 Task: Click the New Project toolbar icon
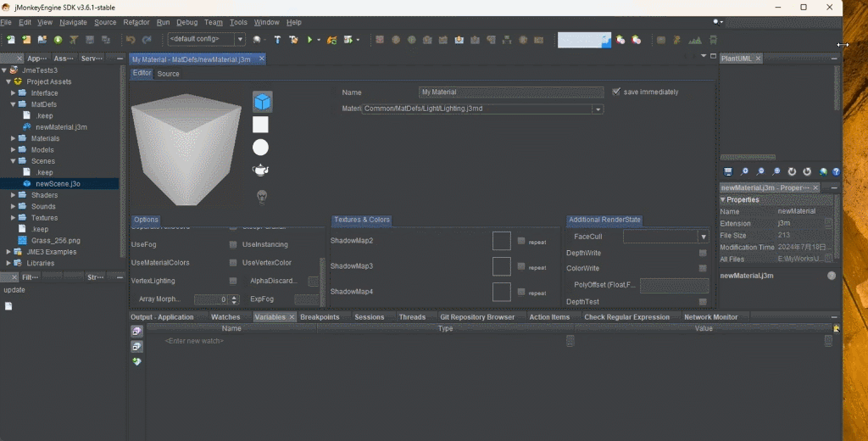coord(26,40)
